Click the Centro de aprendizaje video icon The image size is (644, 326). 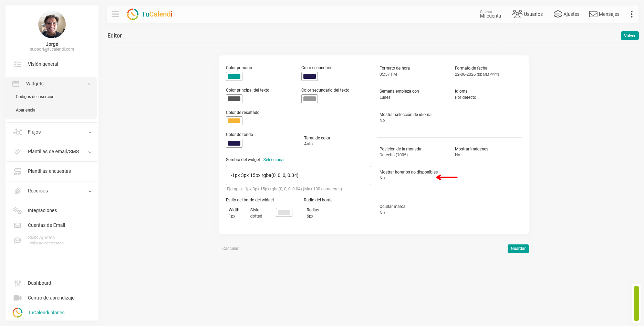click(18, 298)
